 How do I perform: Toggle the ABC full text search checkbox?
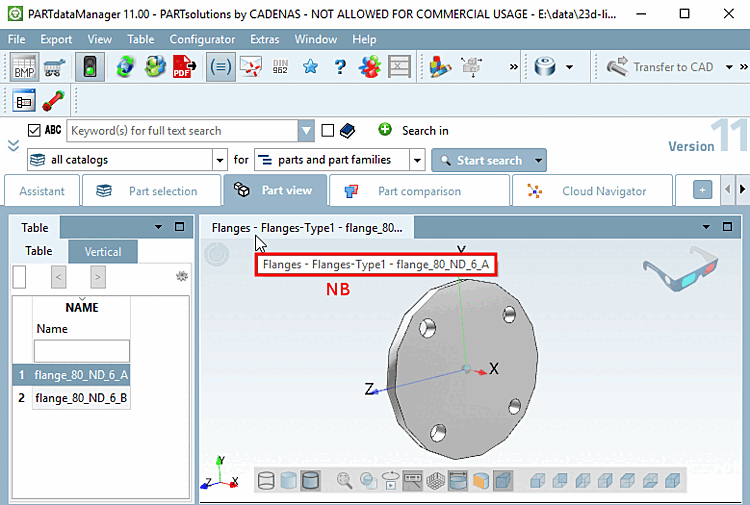click(34, 131)
